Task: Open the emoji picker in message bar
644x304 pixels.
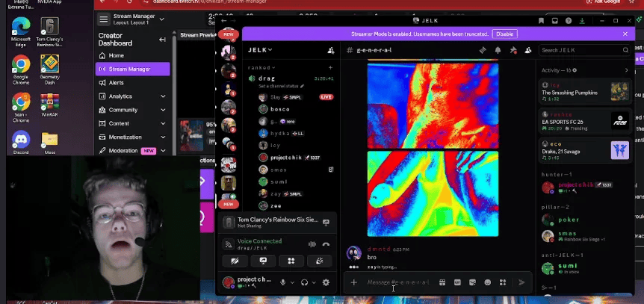Action: coord(488,282)
